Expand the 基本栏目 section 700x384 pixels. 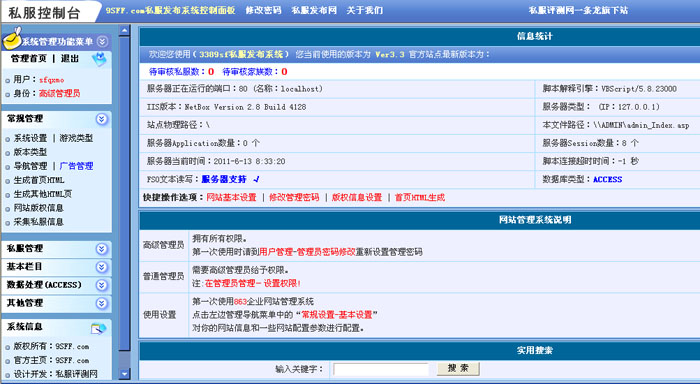pyautogui.click(x=101, y=267)
